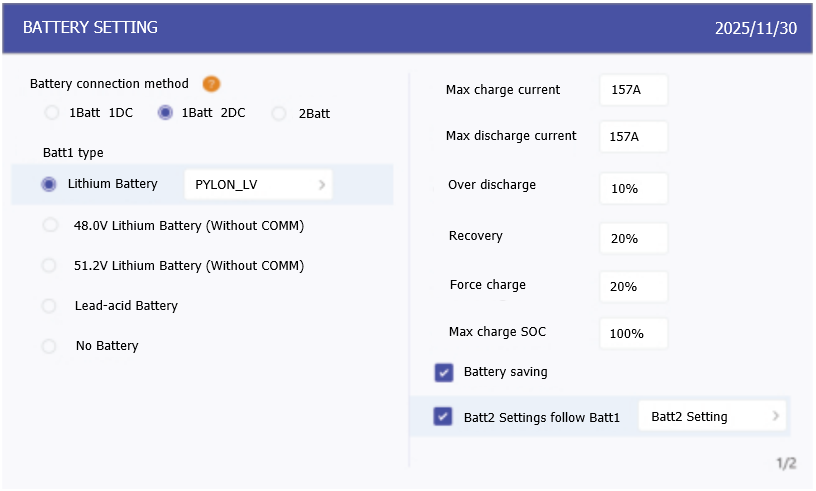The image size is (816, 491).
Task: Uncheck Batt2 Settings follow Batt1
Action: pyautogui.click(x=444, y=416)
